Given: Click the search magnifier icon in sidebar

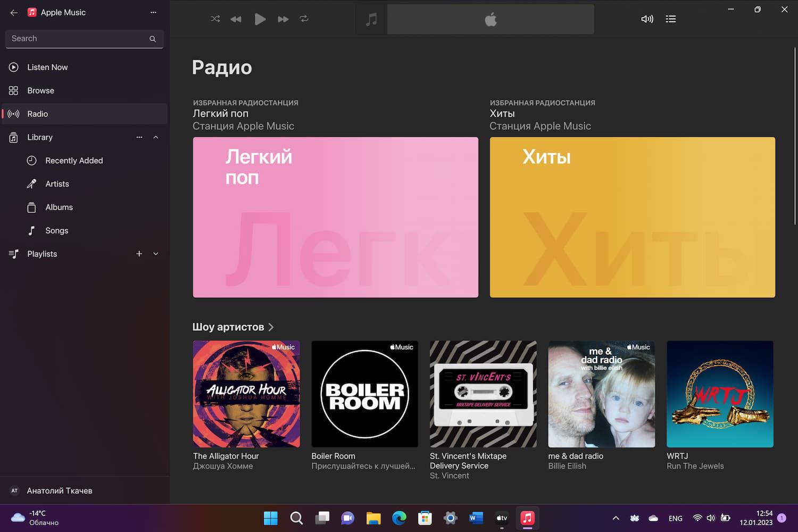Looking at the screenshot, I should (153, 39).
